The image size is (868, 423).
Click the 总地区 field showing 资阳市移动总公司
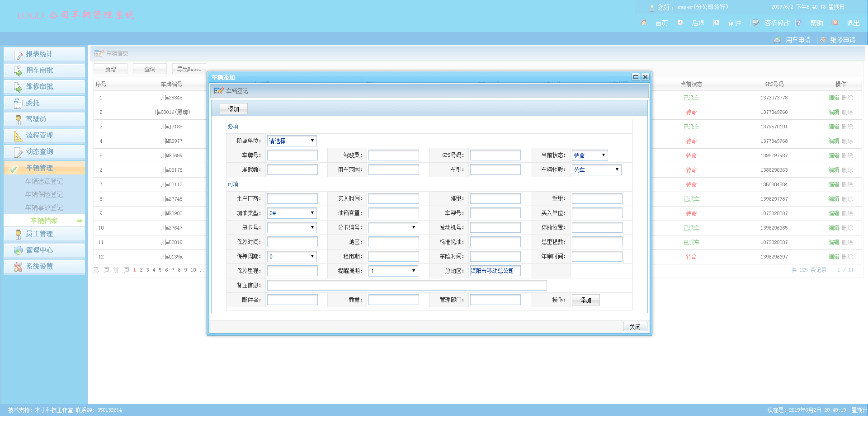[x=495, y=271]
